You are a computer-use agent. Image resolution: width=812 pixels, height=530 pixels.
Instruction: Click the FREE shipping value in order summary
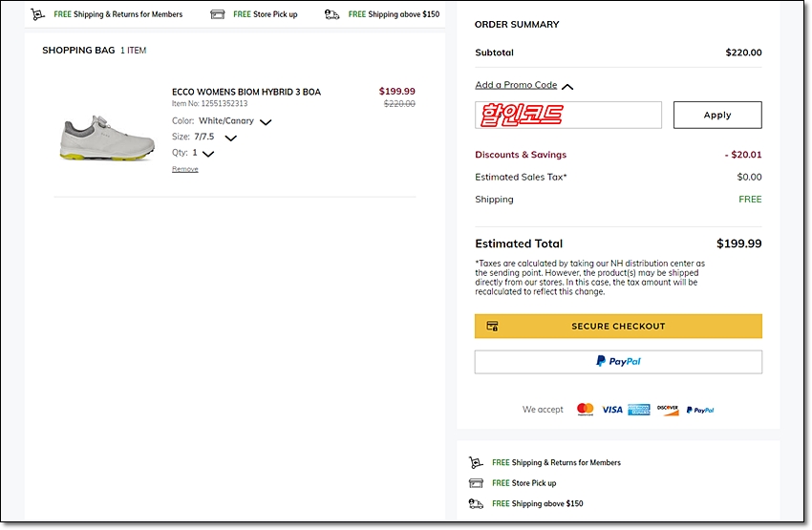(x=750, y=200)
